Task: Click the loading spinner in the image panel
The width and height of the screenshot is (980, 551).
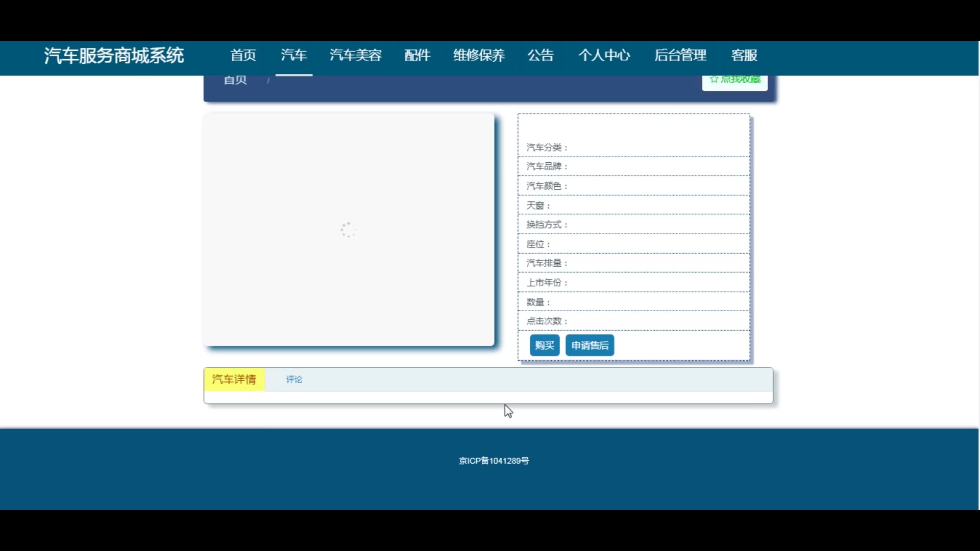Action: (x=348, y=230)
